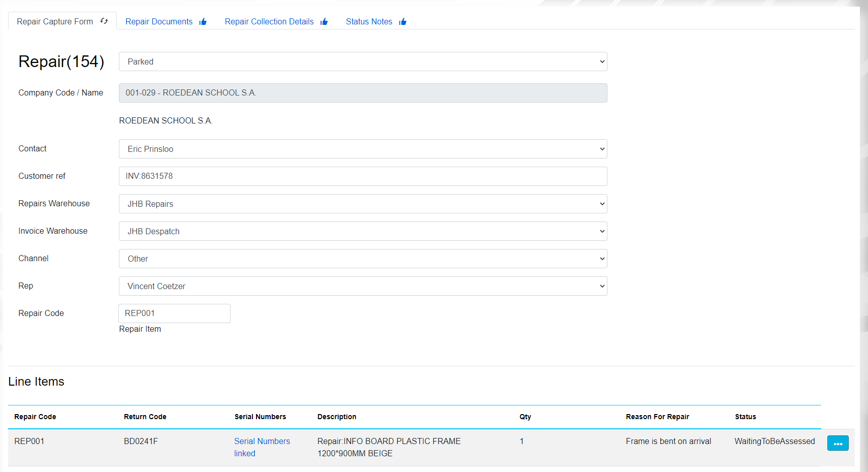Click the thumbs-up icon beside Repair Collection Details

324,21
